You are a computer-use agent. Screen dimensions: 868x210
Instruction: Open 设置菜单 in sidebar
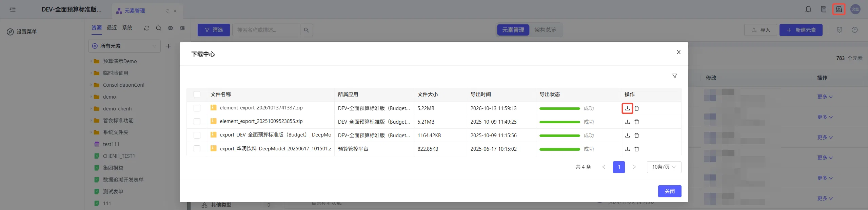coord(22,32)
